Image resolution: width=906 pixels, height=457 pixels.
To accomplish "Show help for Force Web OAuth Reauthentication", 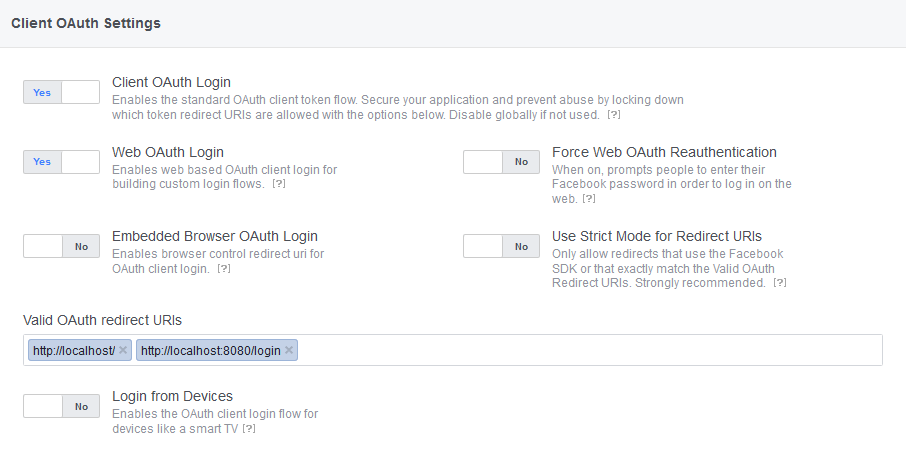I will pyautogui.click(x=589, y=199).
